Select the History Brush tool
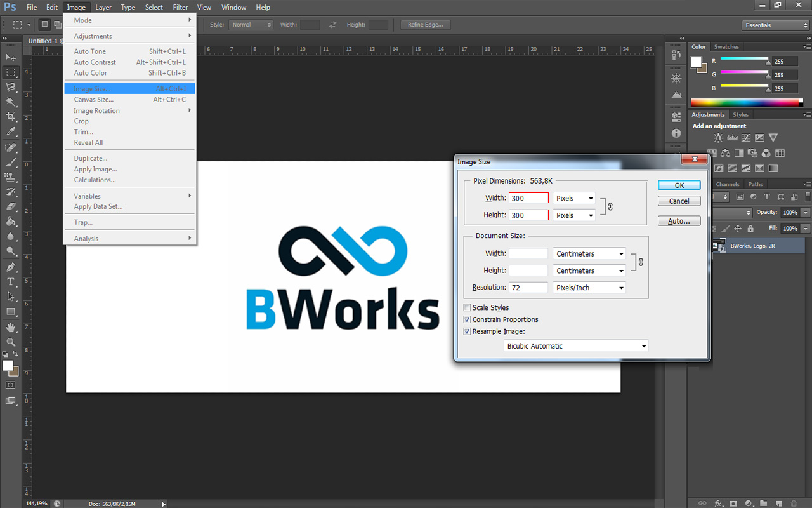The height and width of the screenshot is (508, 812). (11, 191)
